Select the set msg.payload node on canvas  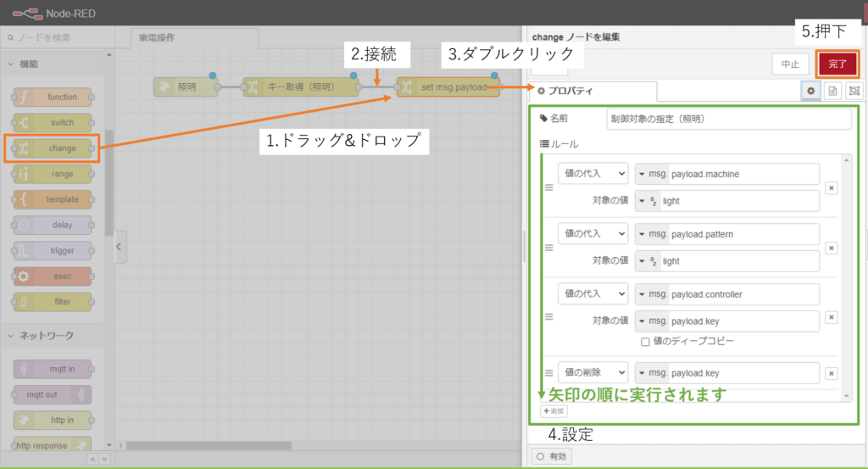[x=449, y=87]
